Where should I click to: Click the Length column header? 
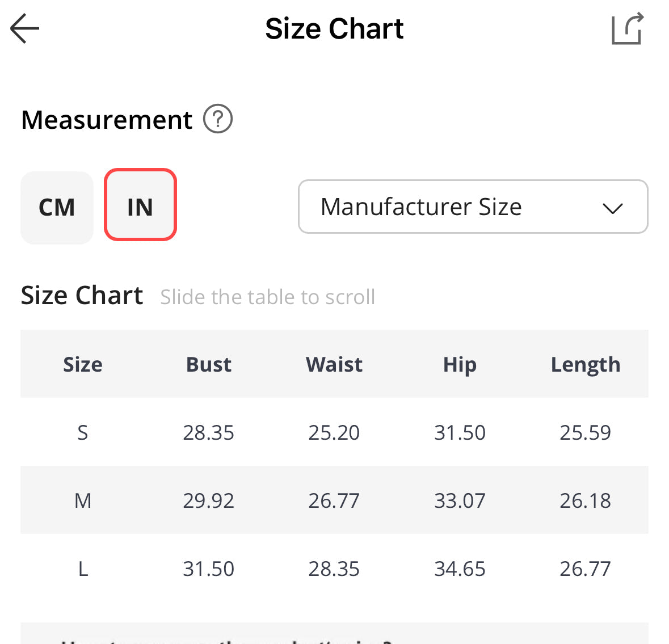(585, 364)
